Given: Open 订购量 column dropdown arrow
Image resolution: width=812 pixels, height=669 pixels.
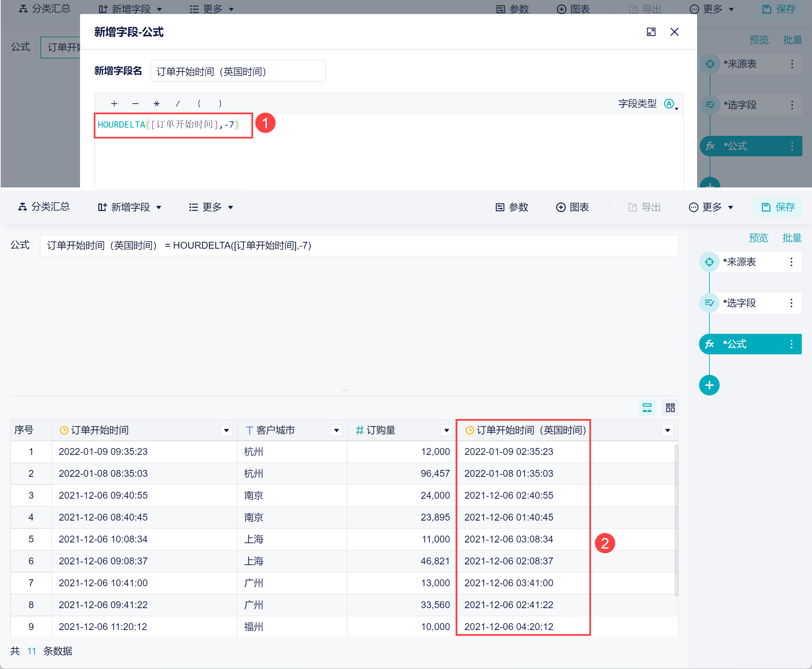Looking at the screenshot, I should click(446, 430).
